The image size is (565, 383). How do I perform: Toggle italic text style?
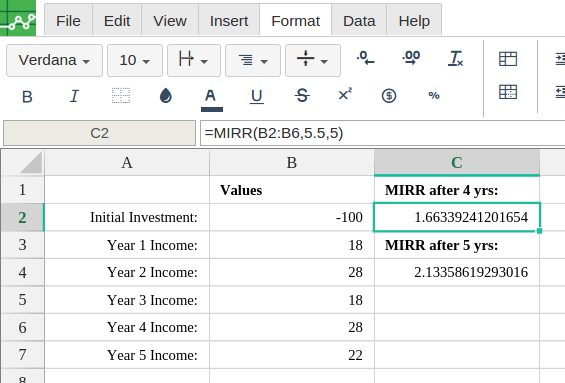74,96
